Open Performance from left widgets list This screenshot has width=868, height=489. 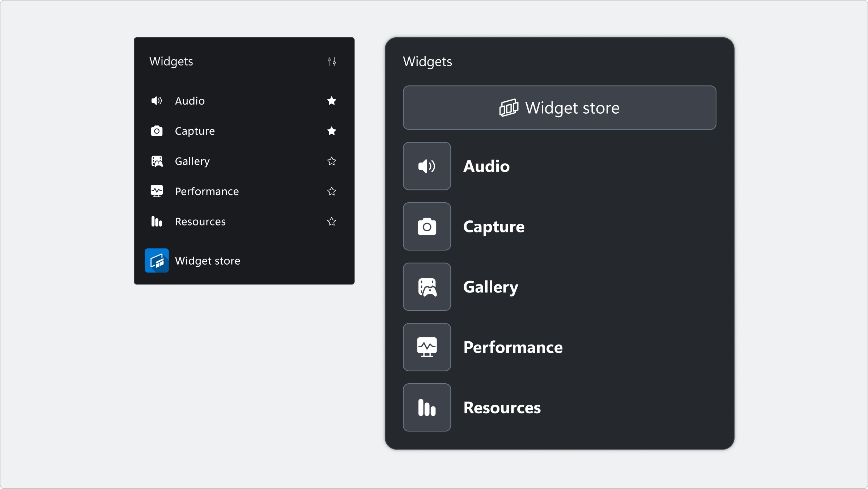(207, 191)
